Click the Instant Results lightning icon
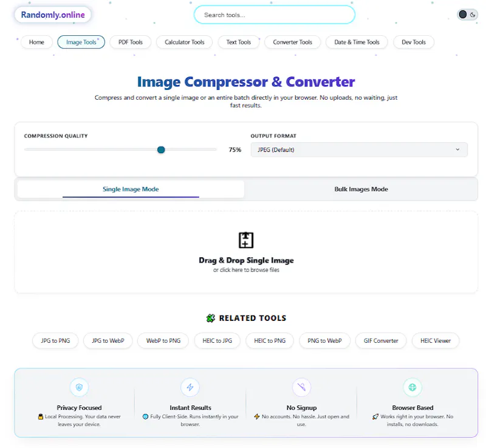486x448 pixels. click(190, 387)
